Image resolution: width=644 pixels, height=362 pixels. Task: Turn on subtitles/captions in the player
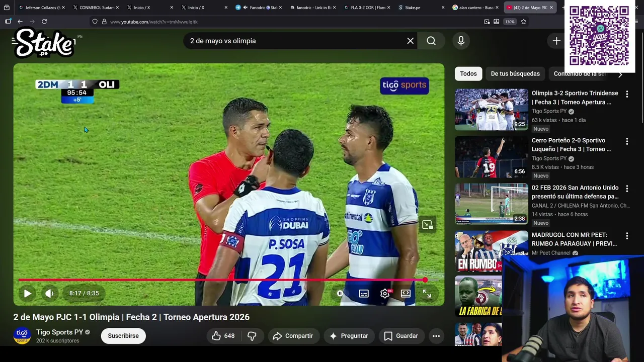364,293
